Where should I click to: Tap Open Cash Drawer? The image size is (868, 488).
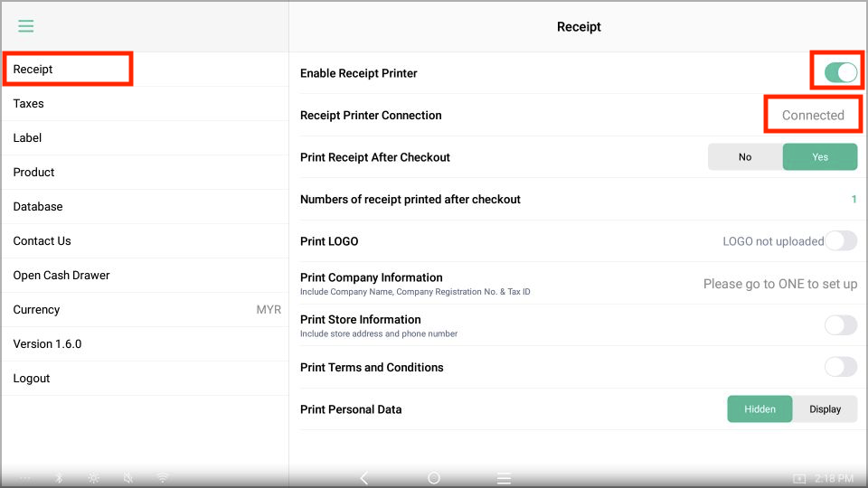tap(145, 275)
